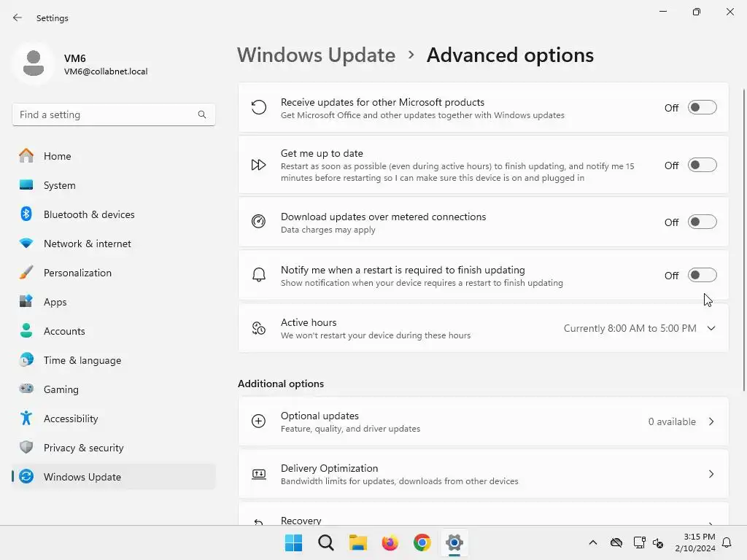Click the System monitor icon in sidebar
Image resolution: width=747 pixels, height=560 pixels.
(x=26, y=184)
